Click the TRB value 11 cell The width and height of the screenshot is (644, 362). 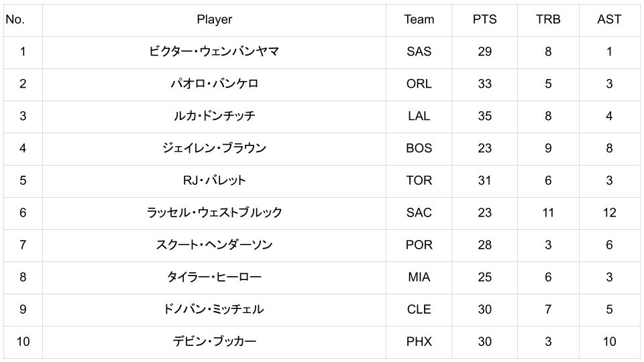click(x=547, y=213)
